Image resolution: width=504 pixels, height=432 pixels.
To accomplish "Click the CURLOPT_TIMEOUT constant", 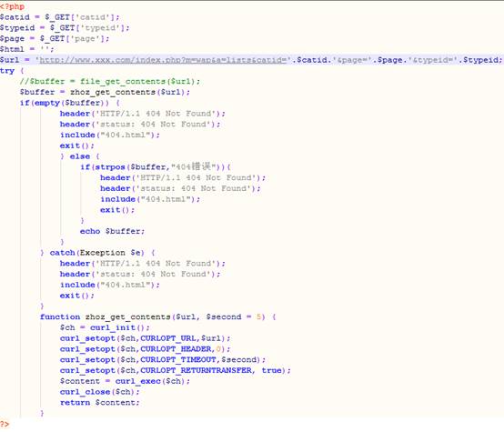I will click(x=178, y=359).
